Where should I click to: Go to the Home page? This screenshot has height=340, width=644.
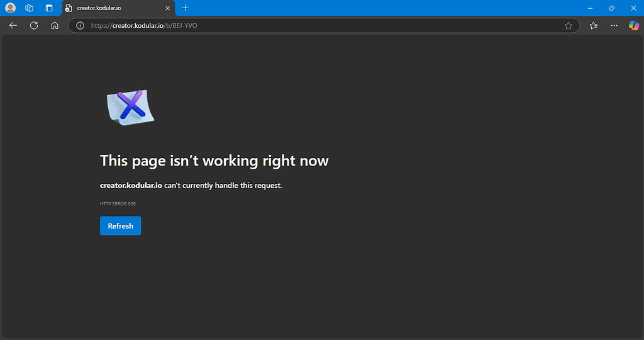click(55, 26)
